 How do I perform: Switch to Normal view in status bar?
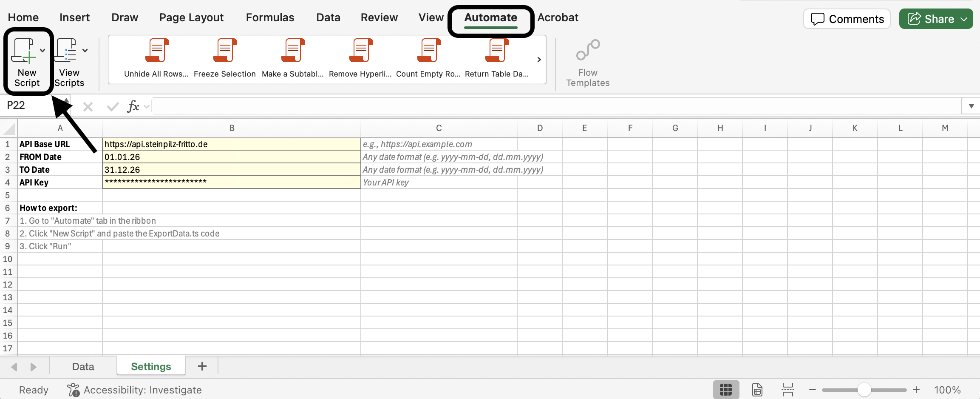[x=725, y=390]
